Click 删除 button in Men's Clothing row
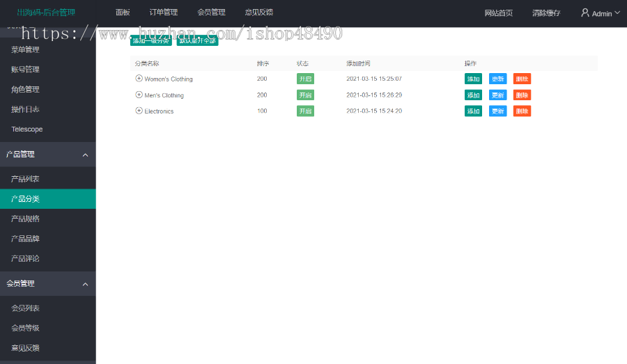 [x=522, y=95]
